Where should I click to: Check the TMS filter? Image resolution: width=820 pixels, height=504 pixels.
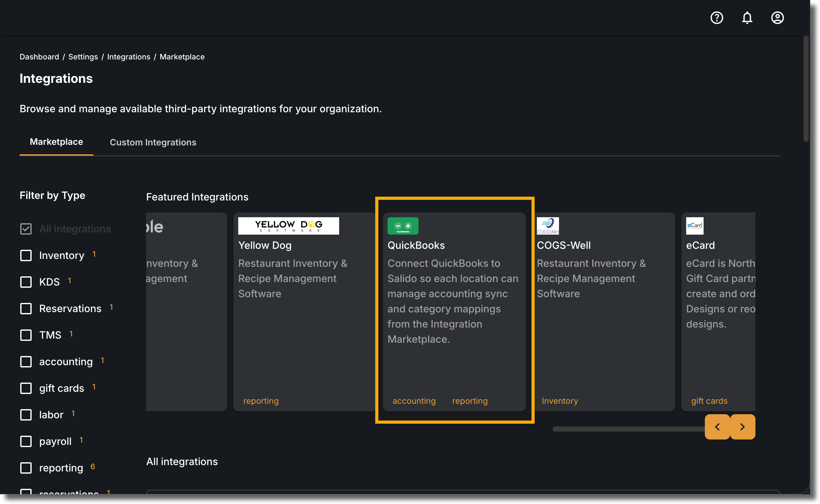tap(26, 335)
